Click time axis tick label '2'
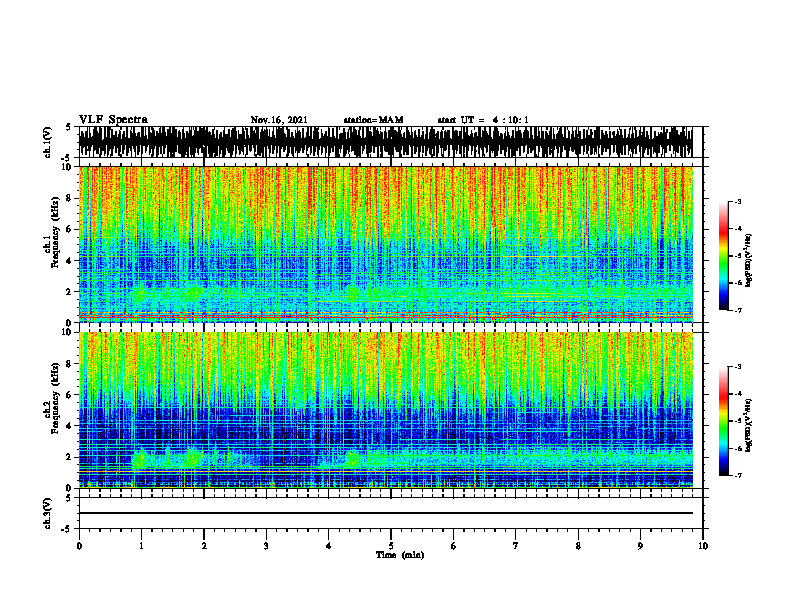Image resolution: width=792 pixels, height=612 pixels. tap(204, 546)
